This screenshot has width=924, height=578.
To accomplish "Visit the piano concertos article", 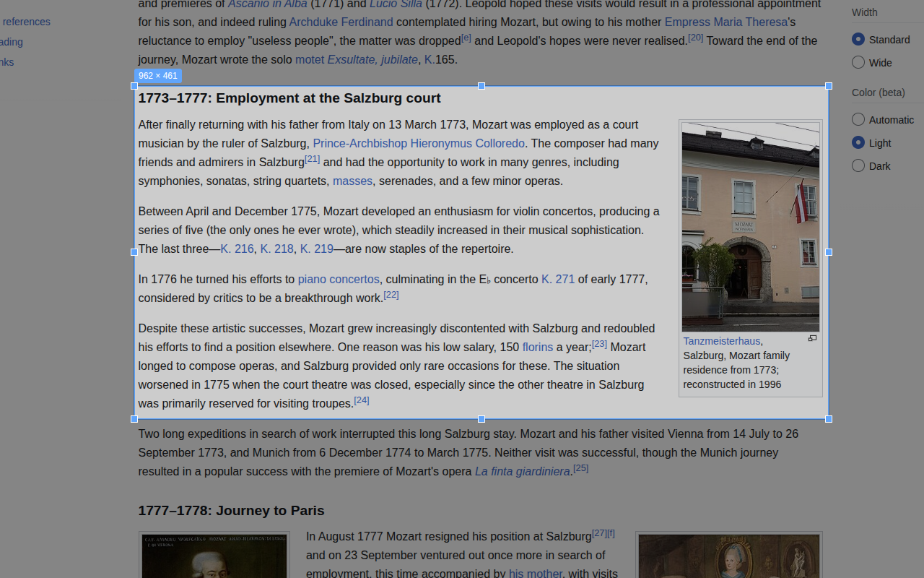I will coord(338,279).
